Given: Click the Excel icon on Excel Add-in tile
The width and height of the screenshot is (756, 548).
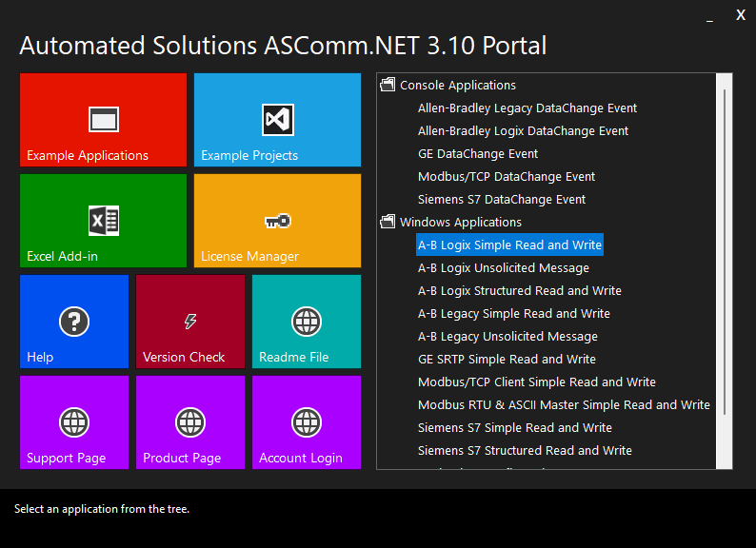Looking at the screenshot, I should (x=103, y=221).
